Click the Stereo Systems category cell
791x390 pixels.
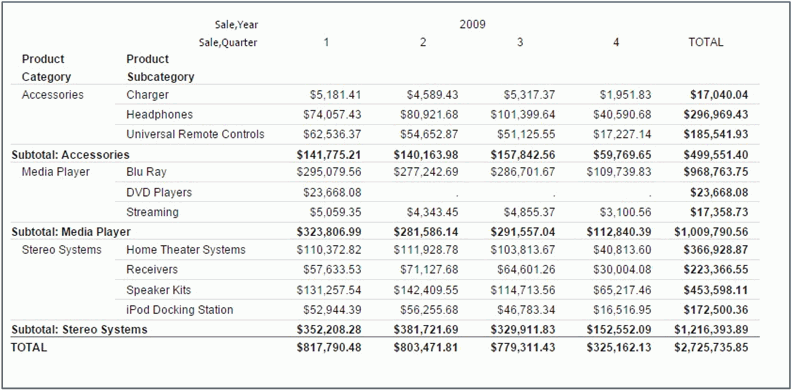(62, 250)
